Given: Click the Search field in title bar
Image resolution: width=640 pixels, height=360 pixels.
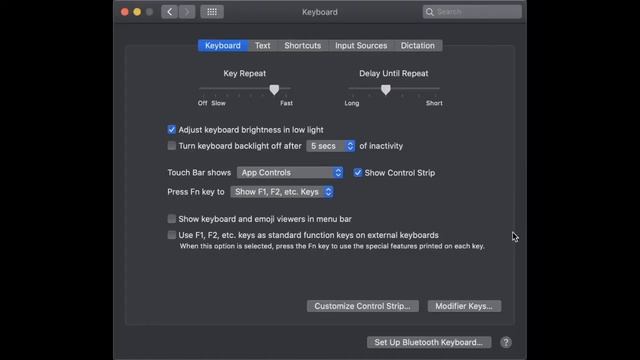Looking at the screenshot, I should (472, 12).
